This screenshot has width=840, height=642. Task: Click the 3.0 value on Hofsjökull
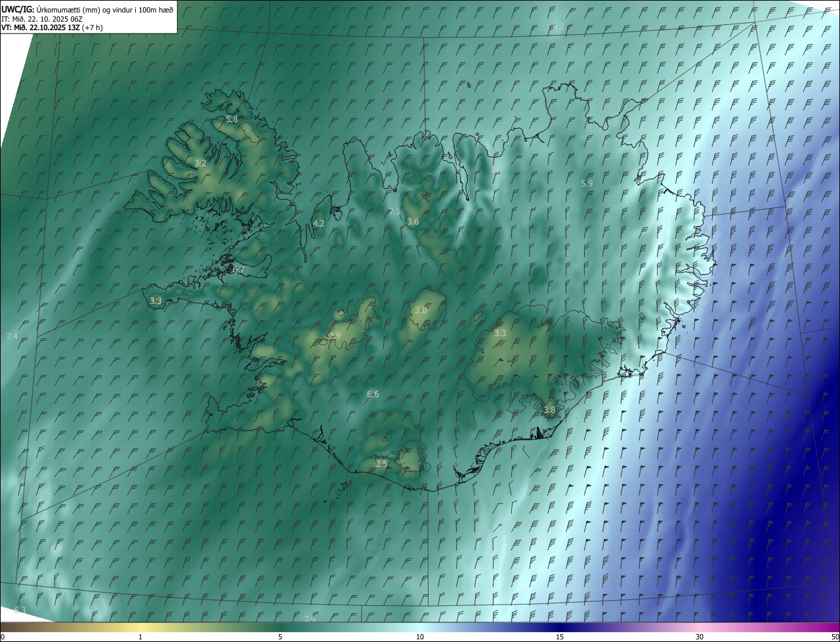point(421,310)
